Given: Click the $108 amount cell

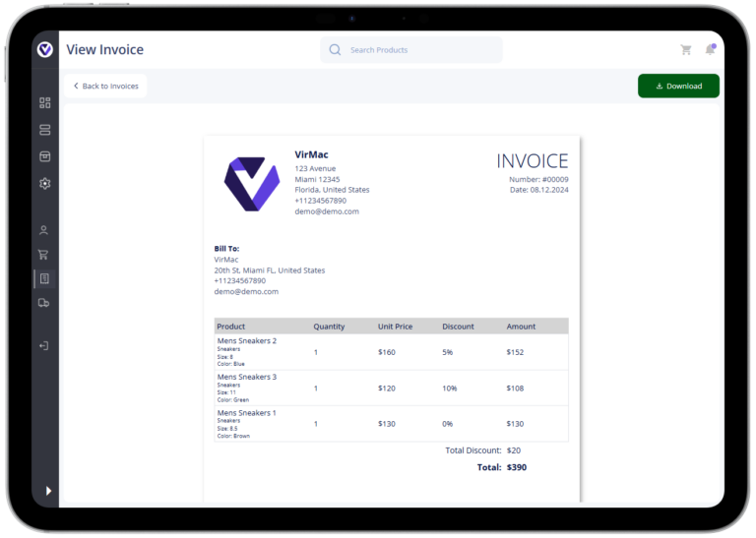Looking at the screenshot, I should click(x=515, y=389).
